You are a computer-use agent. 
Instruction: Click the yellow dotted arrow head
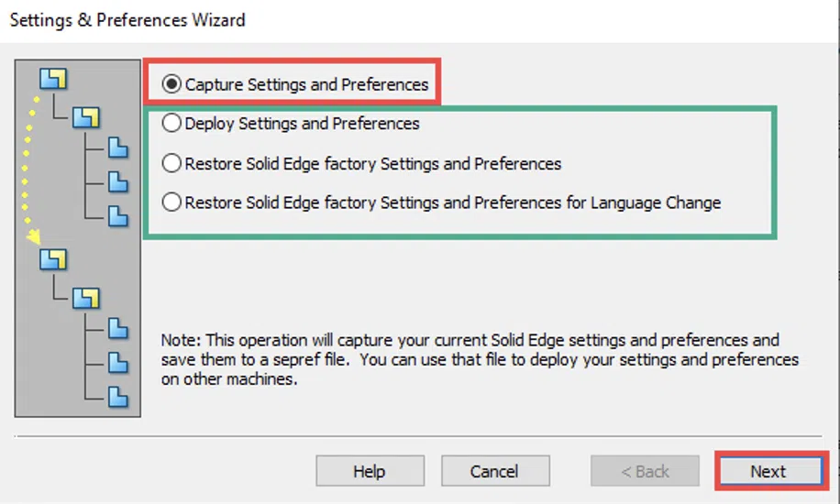click(x=34, y=236)
